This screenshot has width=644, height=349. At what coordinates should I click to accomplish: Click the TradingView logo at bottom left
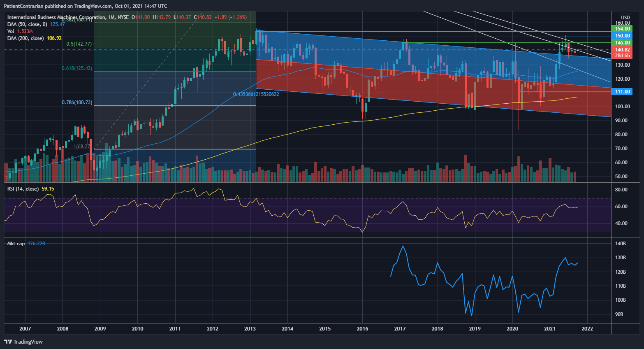(23, 342)
